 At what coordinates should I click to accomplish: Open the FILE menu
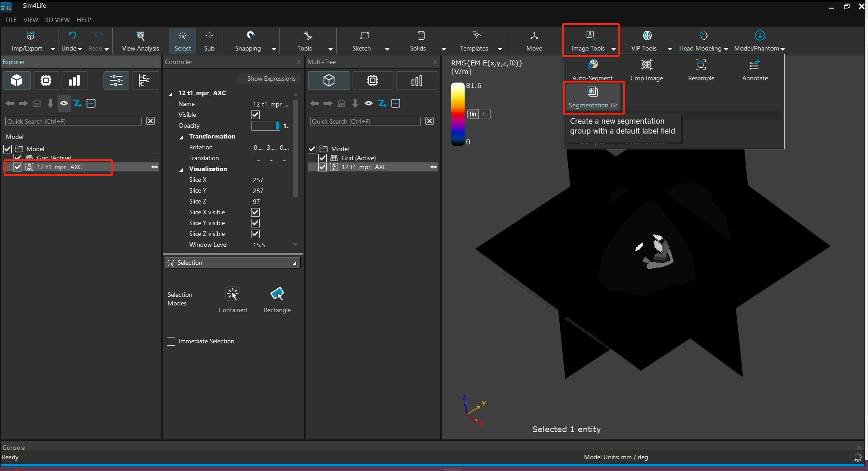(11, 20)
